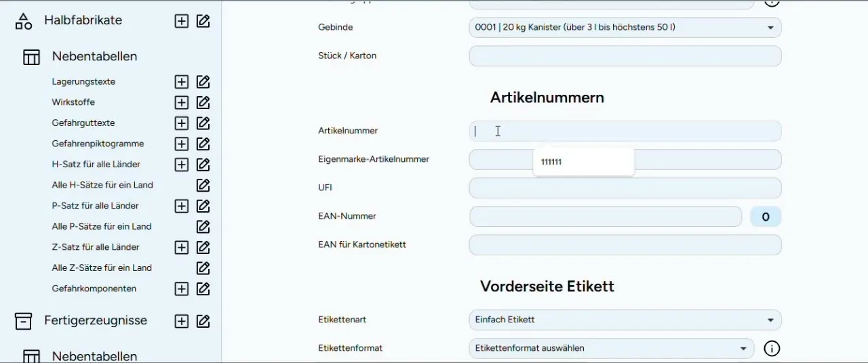This screenshot has width=868, height=363.
Task: Add new Fertigerzeugnisse entry
Action: (x=181, y=321)
